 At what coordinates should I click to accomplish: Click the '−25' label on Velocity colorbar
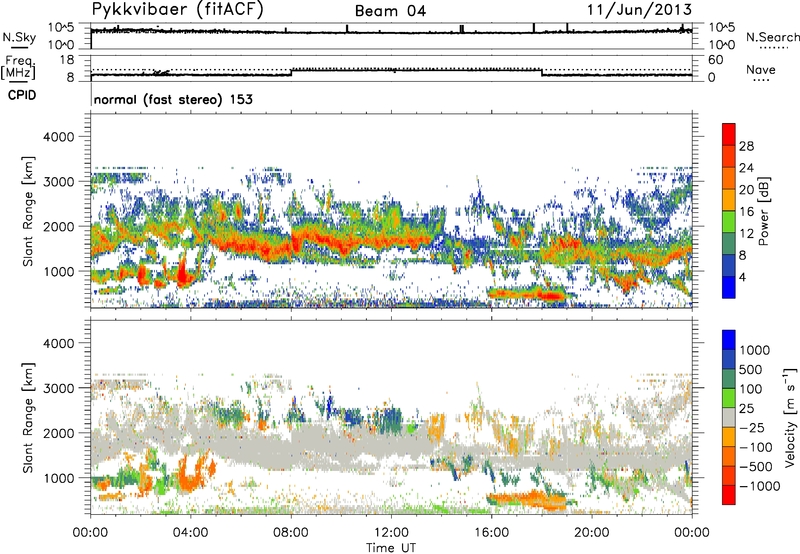coord(752,428)
